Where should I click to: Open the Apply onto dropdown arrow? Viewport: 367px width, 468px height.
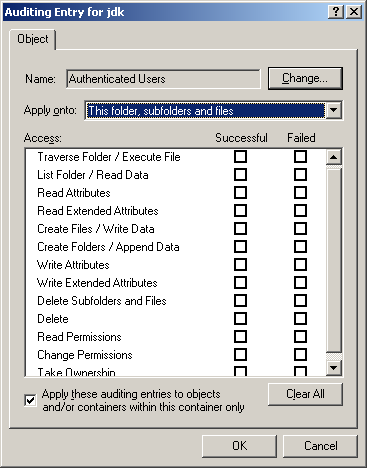point(333,110)
